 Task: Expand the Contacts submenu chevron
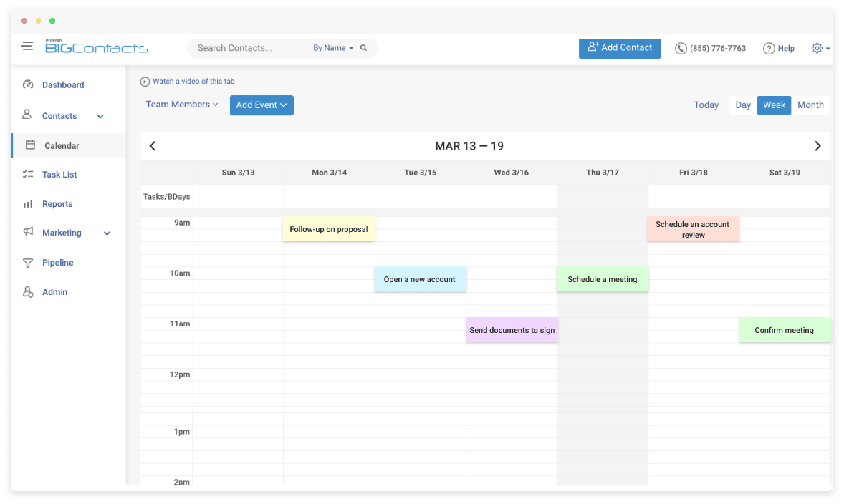click(x=100, y=115)
